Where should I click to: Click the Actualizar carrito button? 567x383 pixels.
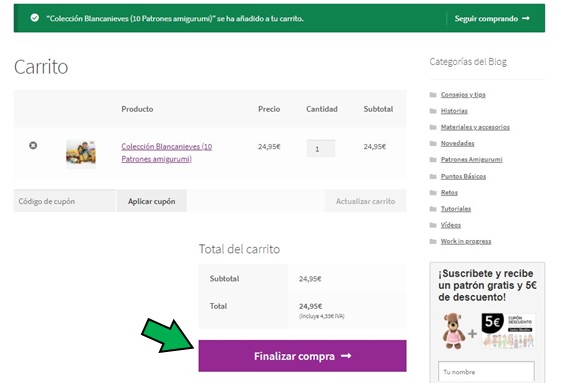point(365,201)
